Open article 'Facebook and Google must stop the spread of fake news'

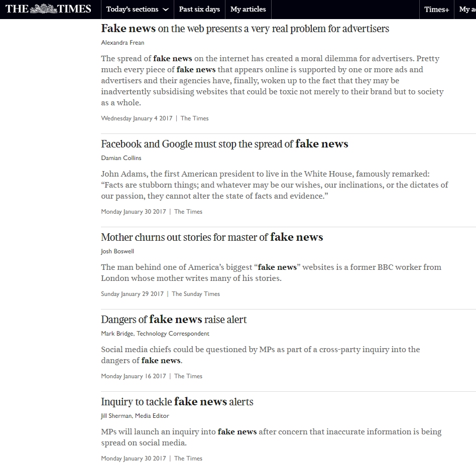[x=224, y=144]
